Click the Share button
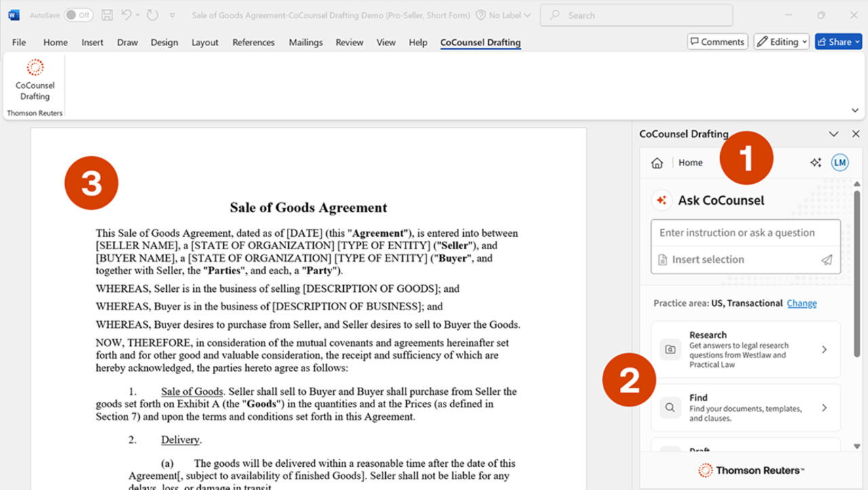 point(838,41)
